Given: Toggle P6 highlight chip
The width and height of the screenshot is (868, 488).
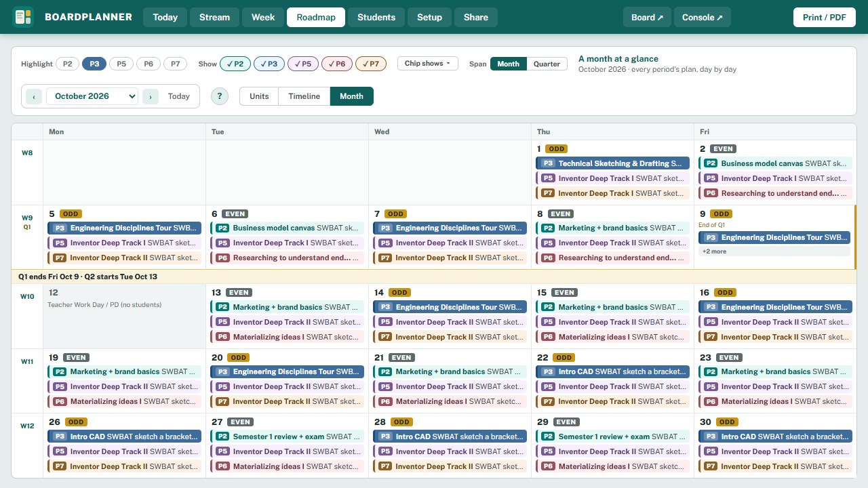Looking at the screenshot, I should (x=149, y=64).
